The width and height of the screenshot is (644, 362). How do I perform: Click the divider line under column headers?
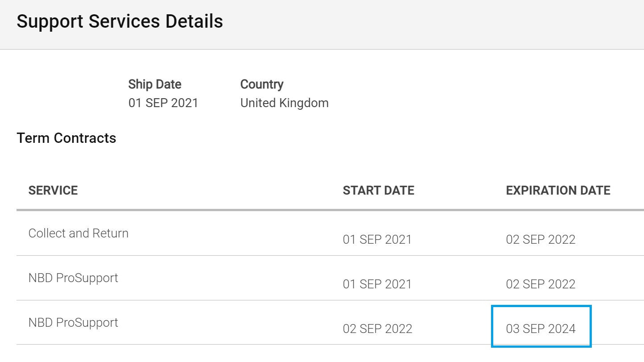330,210
